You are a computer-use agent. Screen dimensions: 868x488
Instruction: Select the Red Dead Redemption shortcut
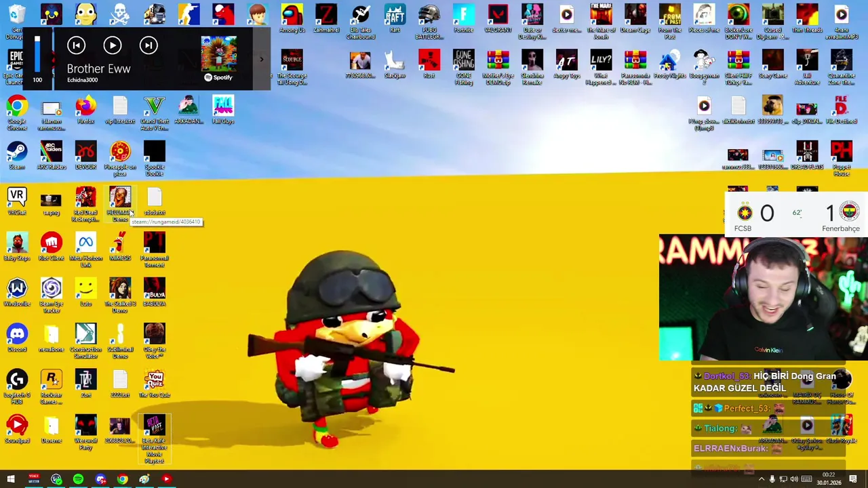coord(85,205)
